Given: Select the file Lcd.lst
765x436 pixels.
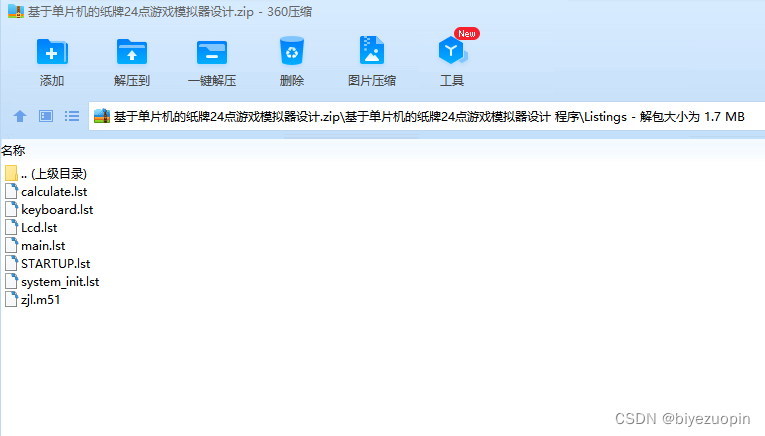Looking at the screenshot, I should tap(39, 228).
